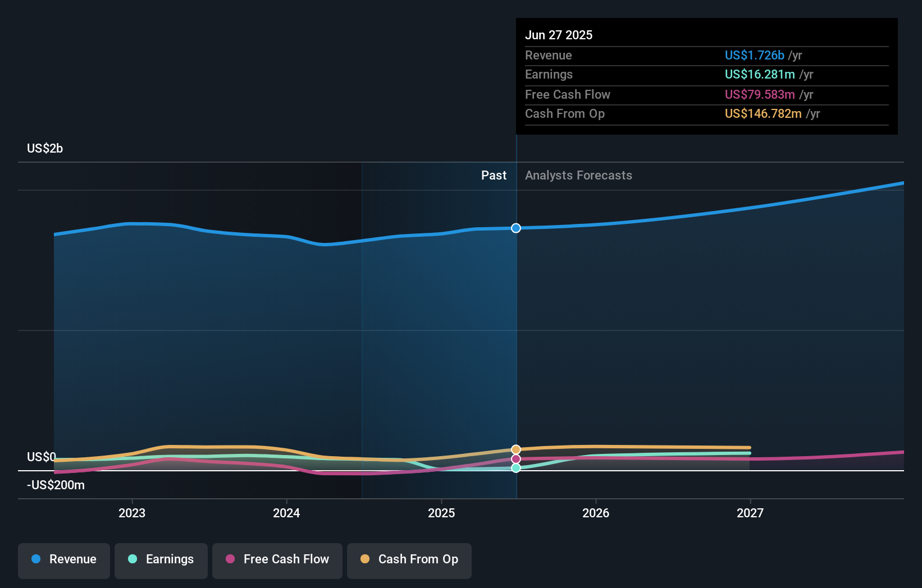This screenshot has height=588, width=922.
Task: Click the blue Revenue legend dot
Action: point(36,559)
